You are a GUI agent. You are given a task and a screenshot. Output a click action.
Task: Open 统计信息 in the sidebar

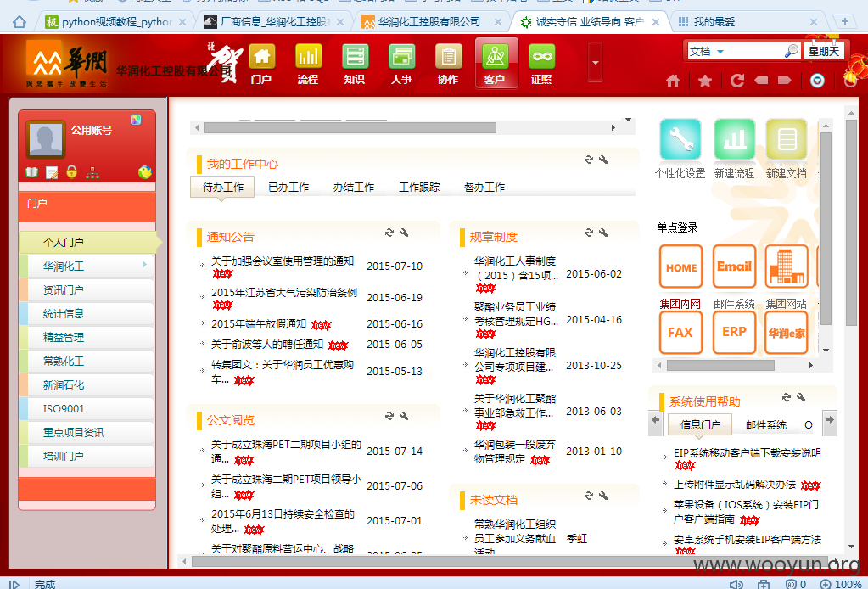[x=87, y=314]
